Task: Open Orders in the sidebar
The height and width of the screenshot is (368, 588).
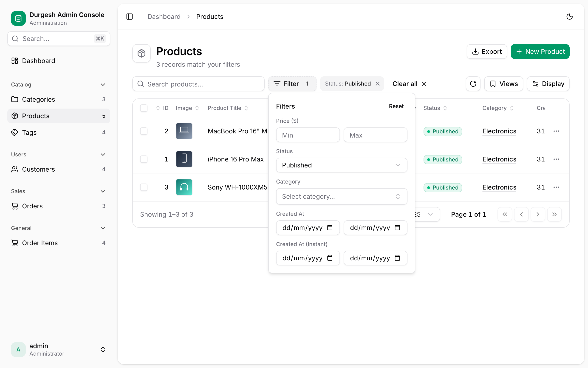Action: [59, 206]
